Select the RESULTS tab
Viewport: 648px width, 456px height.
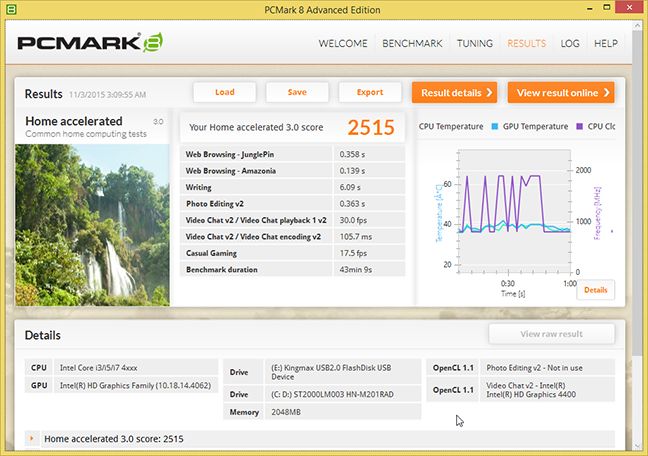526,43
